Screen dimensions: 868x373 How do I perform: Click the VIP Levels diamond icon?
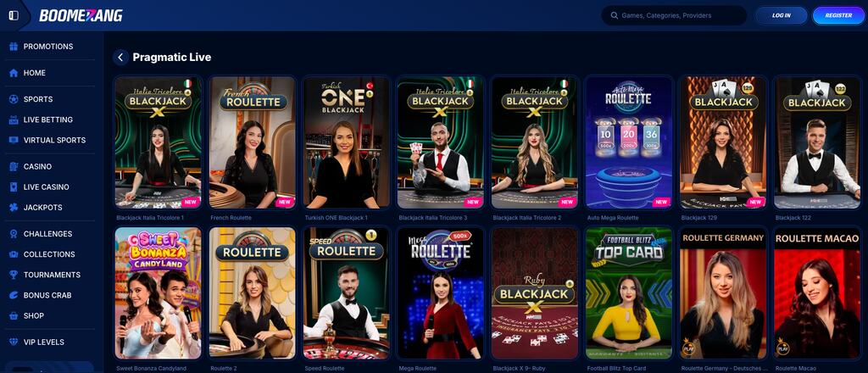click(x=14, y=342)
